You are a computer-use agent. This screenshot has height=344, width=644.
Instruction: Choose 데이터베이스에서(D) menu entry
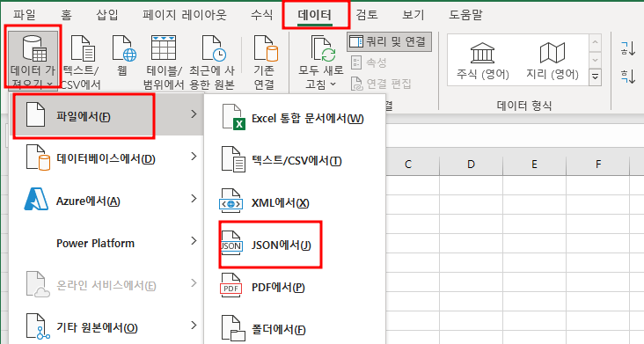point(106,158)
